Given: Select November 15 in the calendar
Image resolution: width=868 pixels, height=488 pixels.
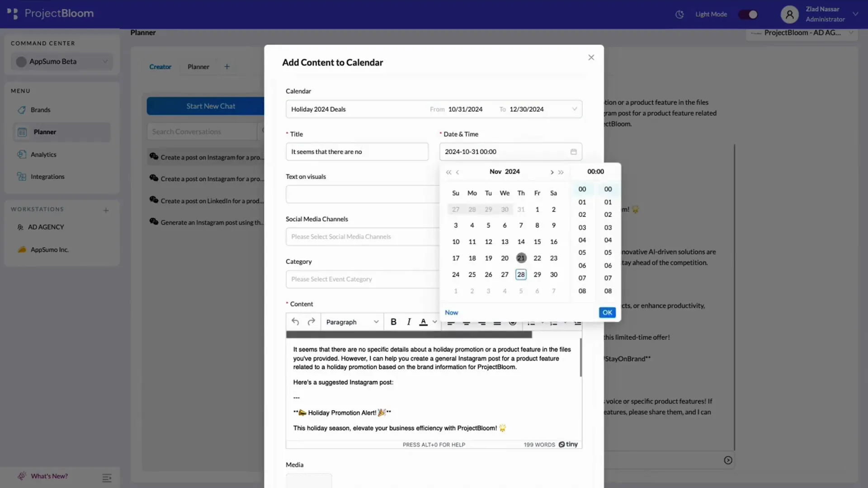Looking at the screenshot, I should click(x=537, y=242).
